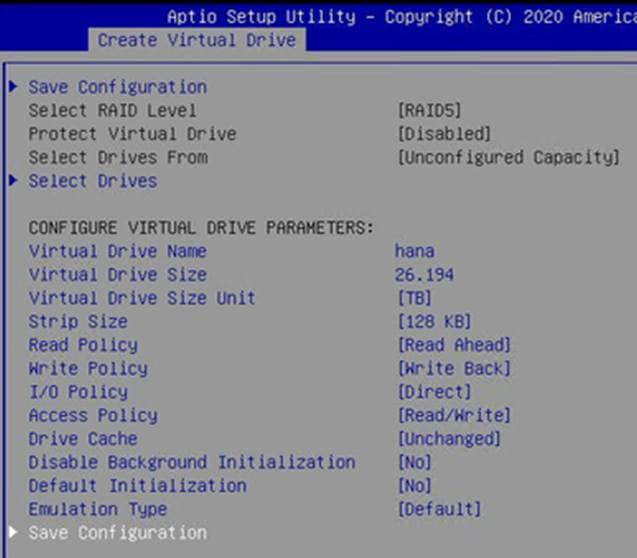Click the arrow icon beside Select Drives

tap(12, 181)
